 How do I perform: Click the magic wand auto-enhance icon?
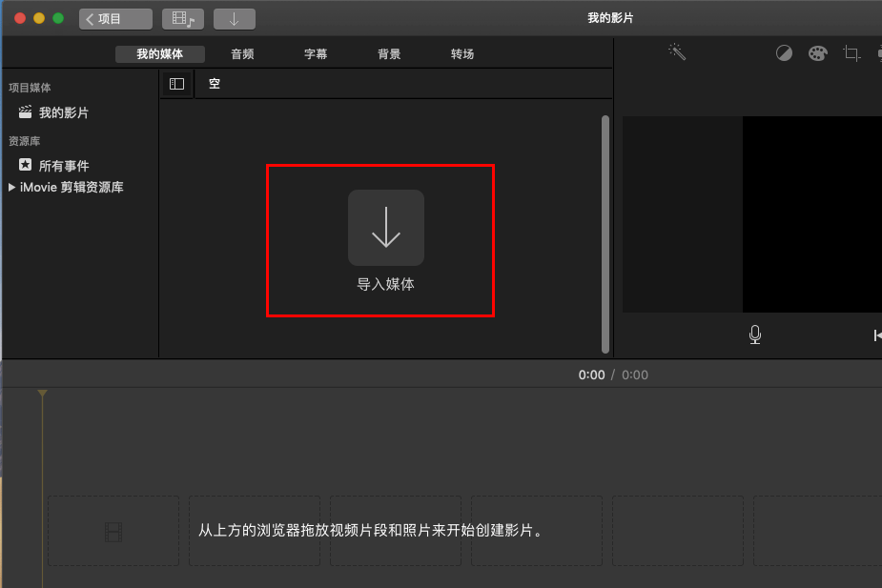(x=677, y=51)
